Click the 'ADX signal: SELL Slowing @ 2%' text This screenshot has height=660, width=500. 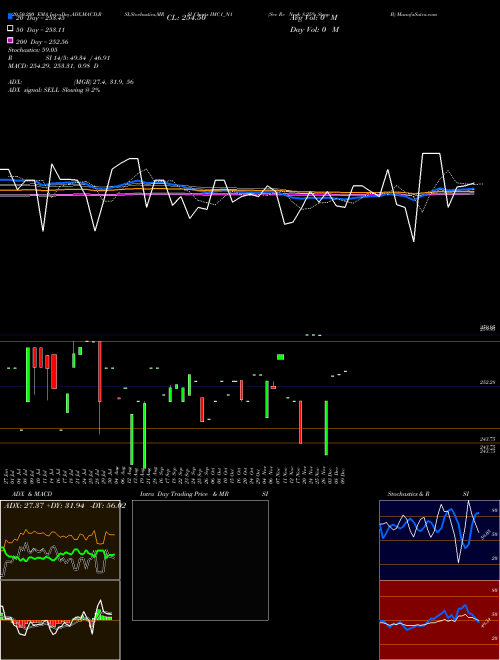coord(54,90)
